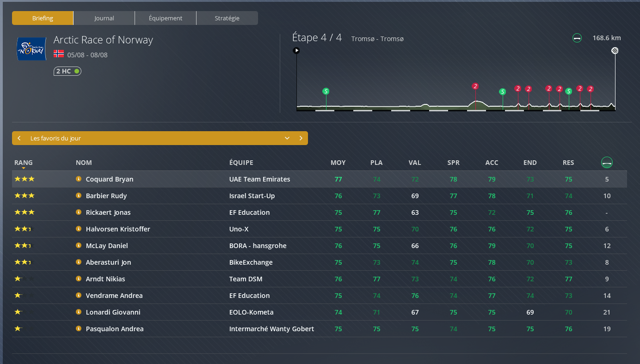
Task: Select rider Coquard Bryan
Action: [110, 179]
